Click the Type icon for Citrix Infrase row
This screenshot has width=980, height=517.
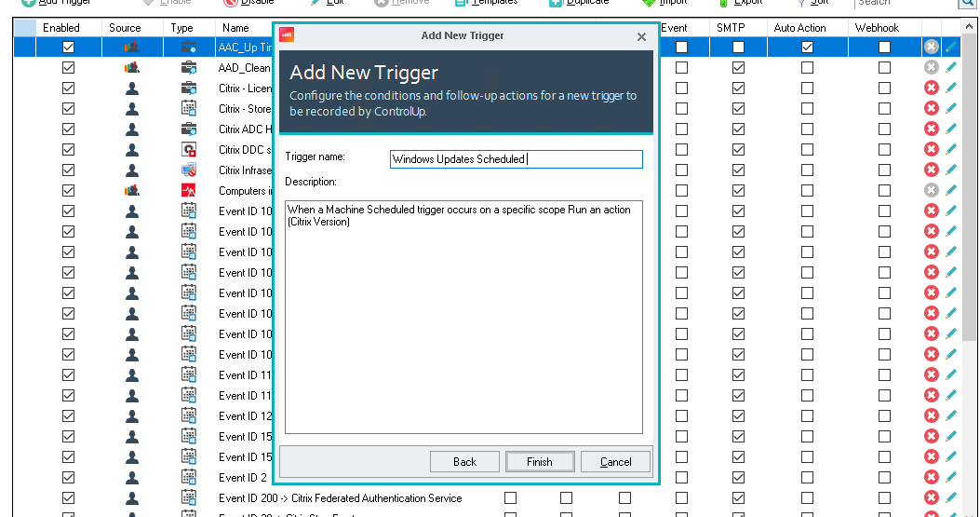click(x=189, y=170)
